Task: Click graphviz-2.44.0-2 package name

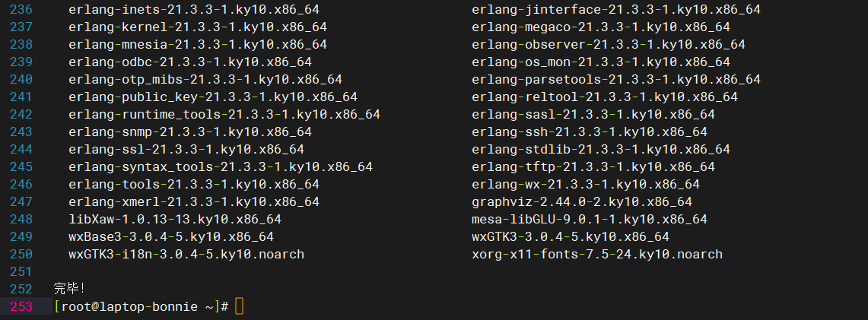Action: coord(582,202)
